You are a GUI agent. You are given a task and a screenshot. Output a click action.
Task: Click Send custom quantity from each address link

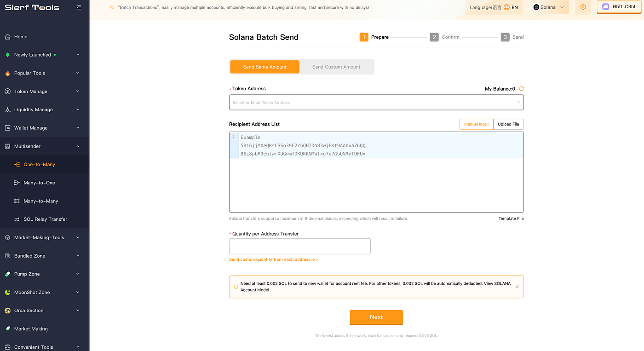point(273,259)
